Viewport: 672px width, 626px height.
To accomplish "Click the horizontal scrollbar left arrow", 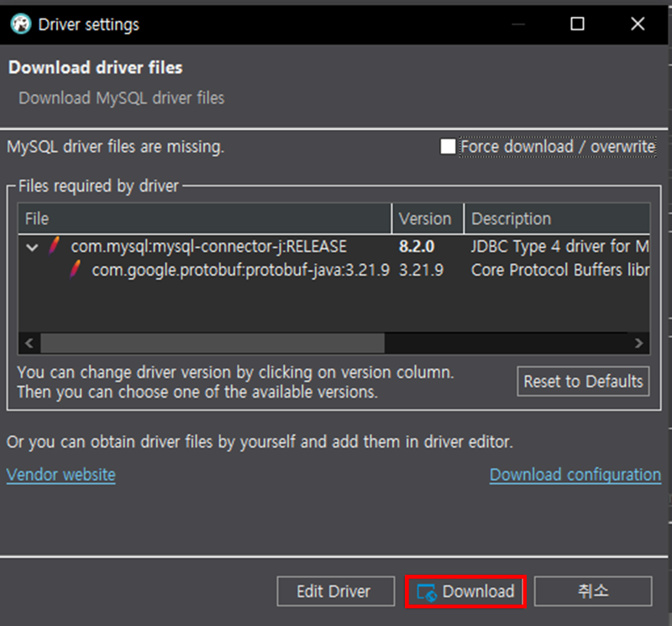I will tap(29, 343).
